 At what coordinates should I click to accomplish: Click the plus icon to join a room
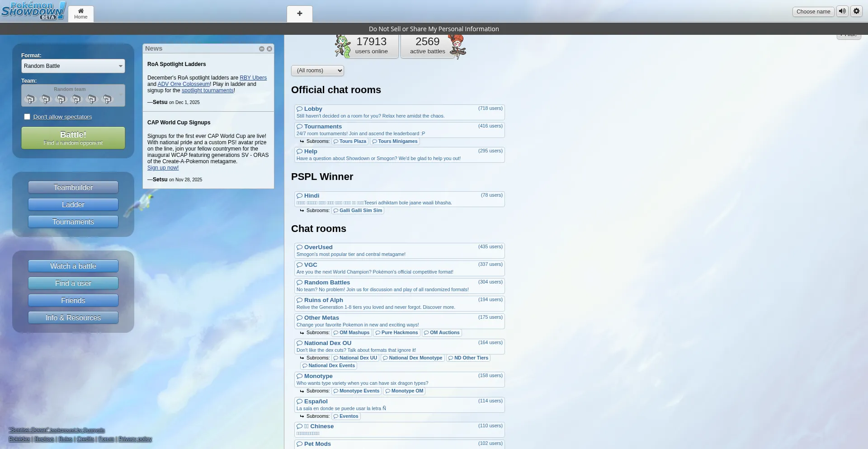[299, 14]
